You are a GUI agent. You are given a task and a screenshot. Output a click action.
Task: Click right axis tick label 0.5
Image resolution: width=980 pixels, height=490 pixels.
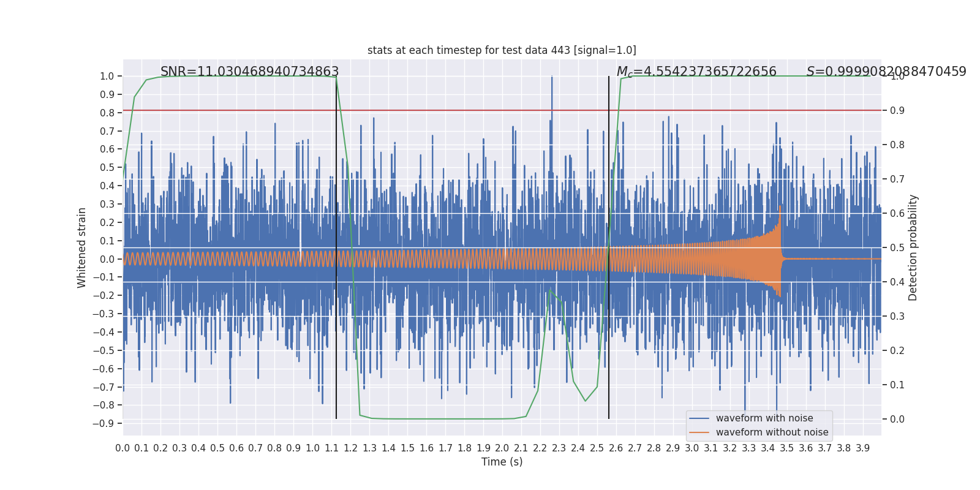pyautogui.click(x=897, y=248)
